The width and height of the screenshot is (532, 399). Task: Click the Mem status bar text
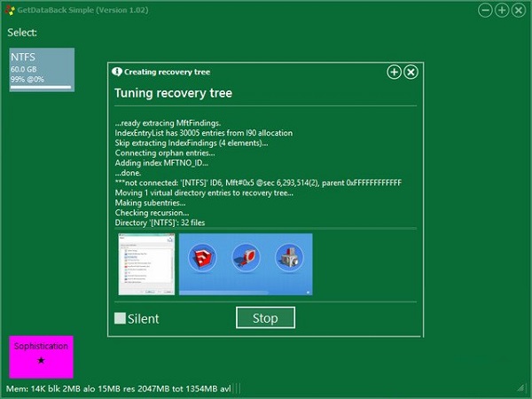click(x=119, y=388)
